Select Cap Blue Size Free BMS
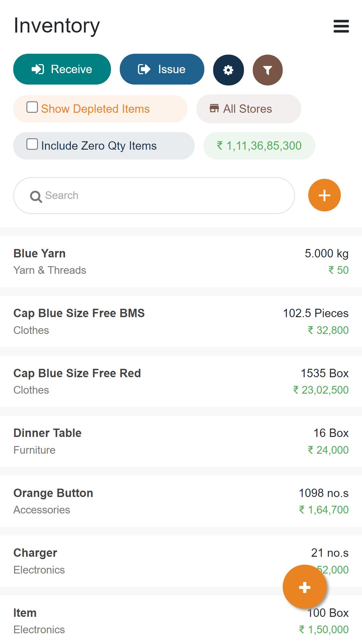Viewport: 362px width, 644px height. 181,321
